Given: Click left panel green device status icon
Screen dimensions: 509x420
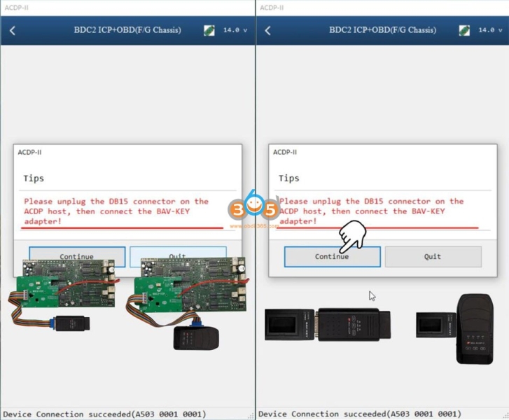Looking at the screenshot, I should (209, 30).
